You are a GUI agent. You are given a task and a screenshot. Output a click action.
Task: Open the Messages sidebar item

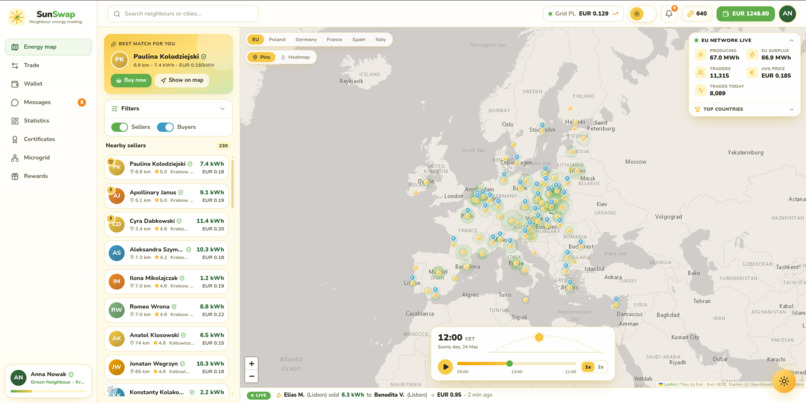(48, 102)
